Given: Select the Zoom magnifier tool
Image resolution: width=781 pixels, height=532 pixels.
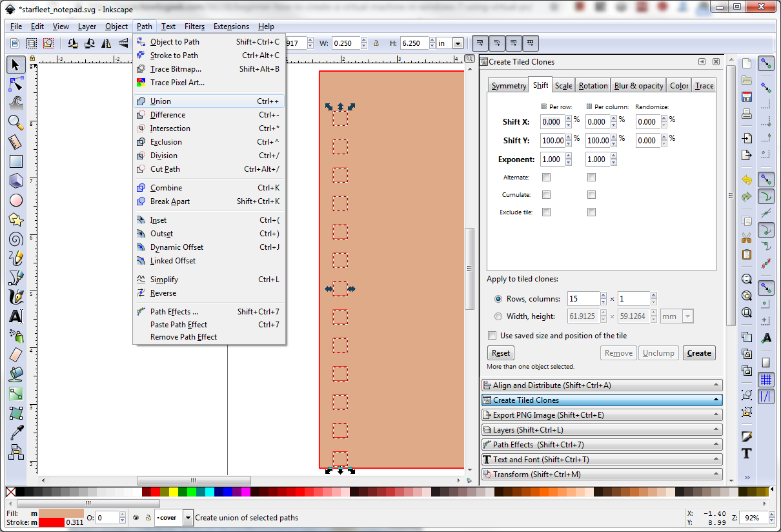Looking at the screenshot, I should (x=16, y=123).
